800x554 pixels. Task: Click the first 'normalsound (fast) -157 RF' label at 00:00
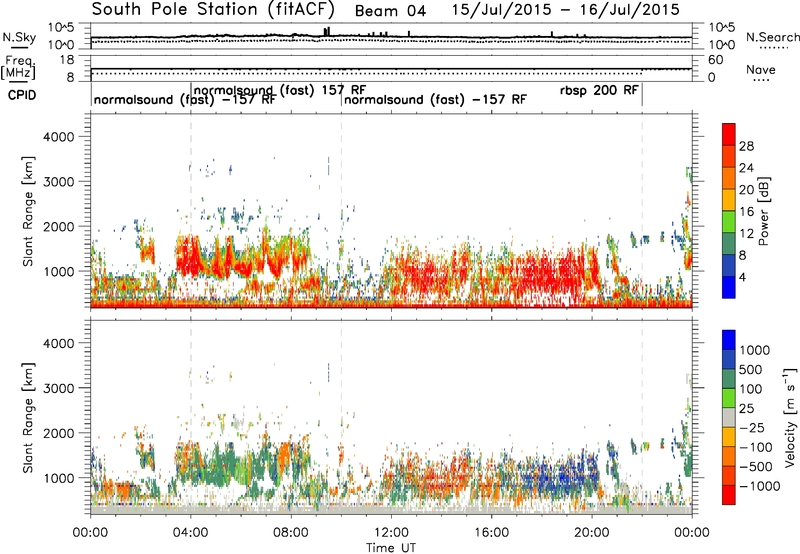[x=185, y=99]
